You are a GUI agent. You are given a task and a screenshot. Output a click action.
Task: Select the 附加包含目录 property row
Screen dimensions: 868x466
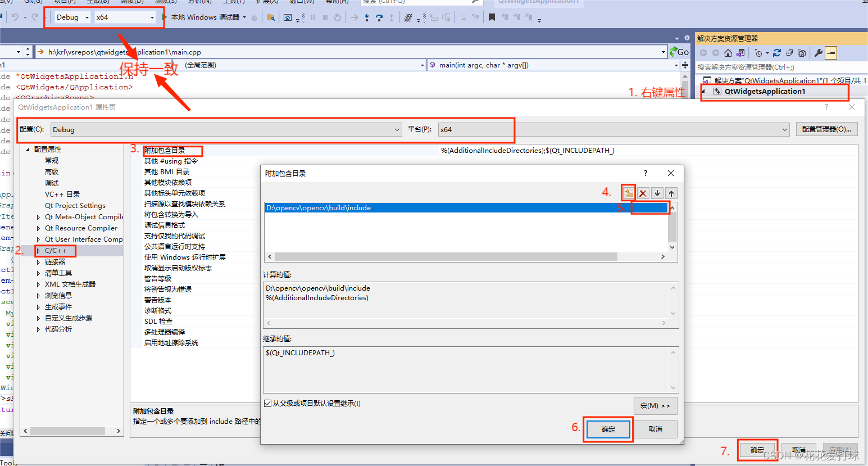pos(494,151)
